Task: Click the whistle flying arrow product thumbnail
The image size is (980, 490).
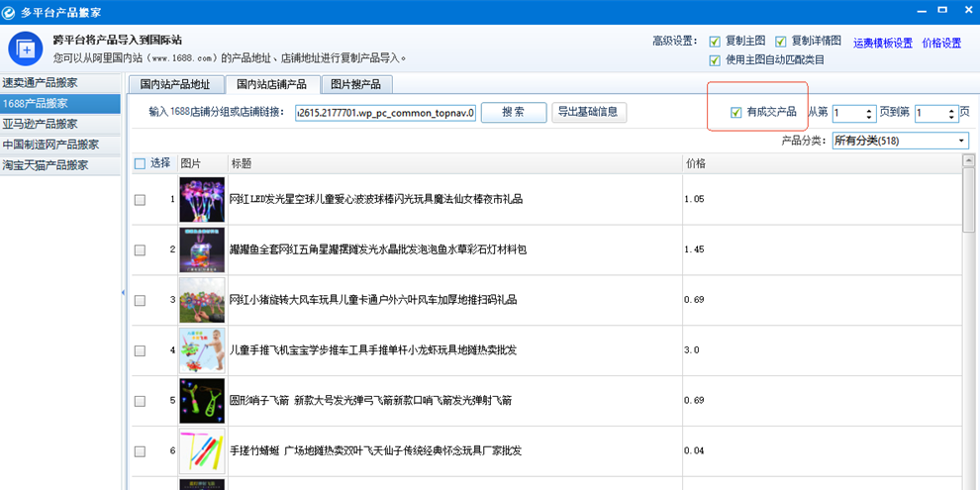Action: 202,400
